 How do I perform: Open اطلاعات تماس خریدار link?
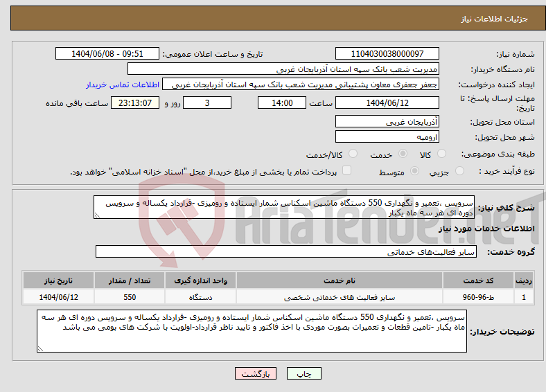coord(123,84)
